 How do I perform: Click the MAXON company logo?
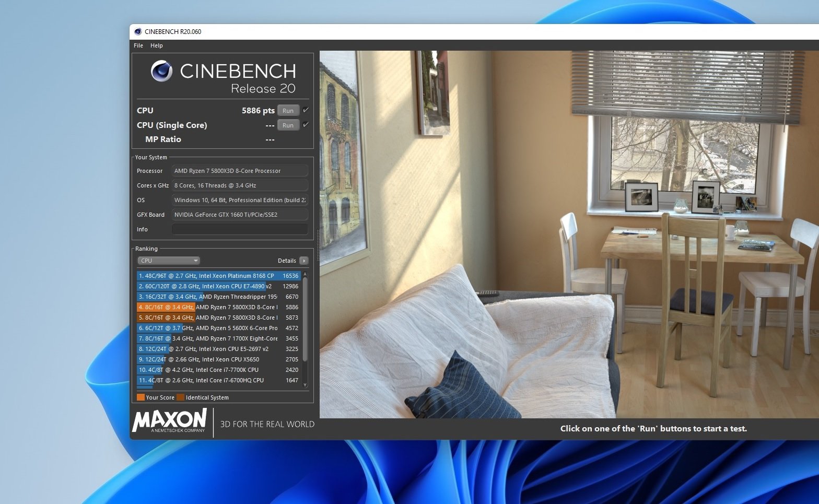(x=170, y=421)
